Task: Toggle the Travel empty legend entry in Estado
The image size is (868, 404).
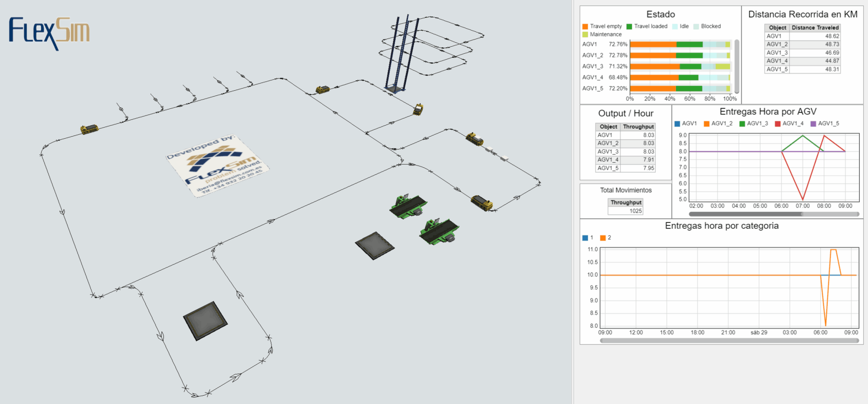Action: [602, 27]
